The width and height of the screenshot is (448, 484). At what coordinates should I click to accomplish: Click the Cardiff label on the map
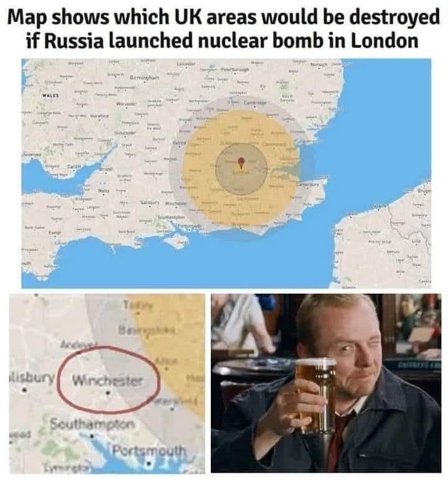(x=75, y=166)
